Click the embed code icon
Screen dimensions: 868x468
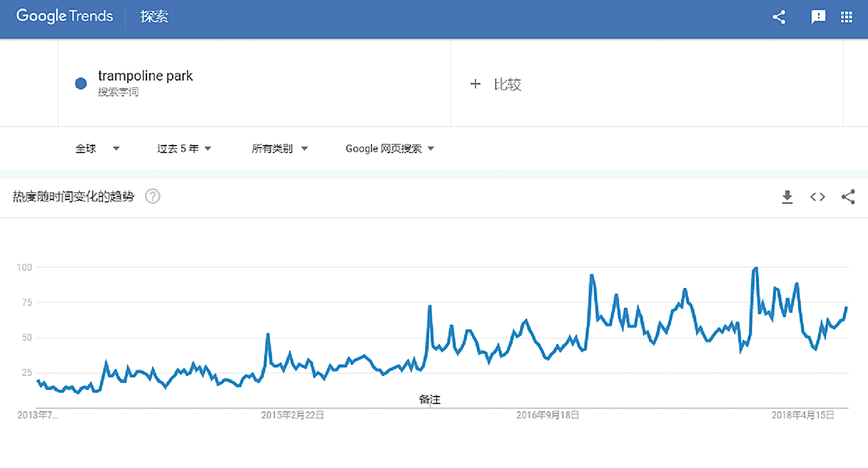[817, 196]
